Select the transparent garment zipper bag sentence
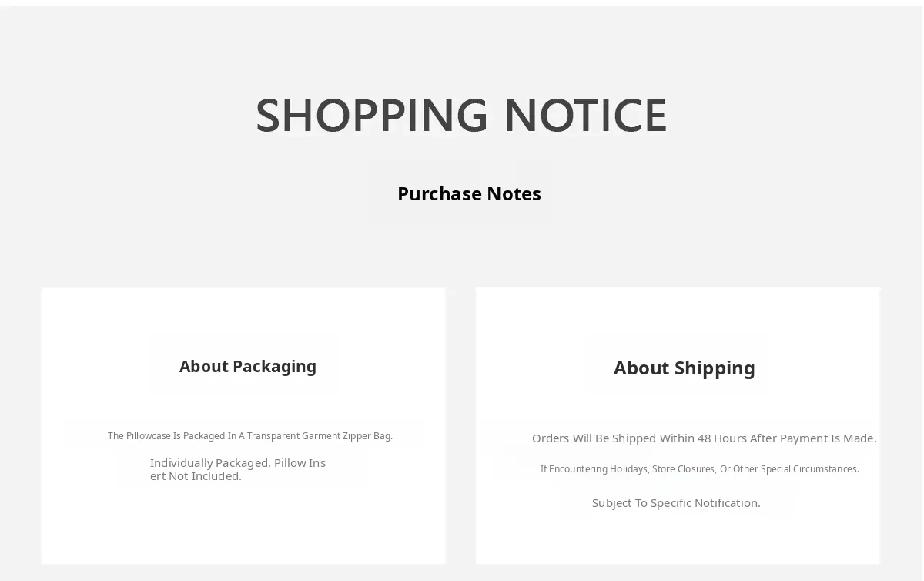Screen dimensions: 924x581 (250, 436)
